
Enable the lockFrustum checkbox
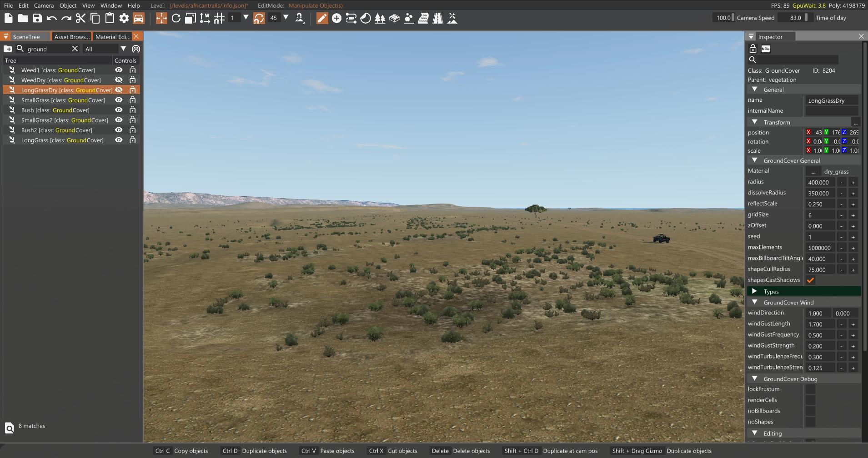coord(810,389)
